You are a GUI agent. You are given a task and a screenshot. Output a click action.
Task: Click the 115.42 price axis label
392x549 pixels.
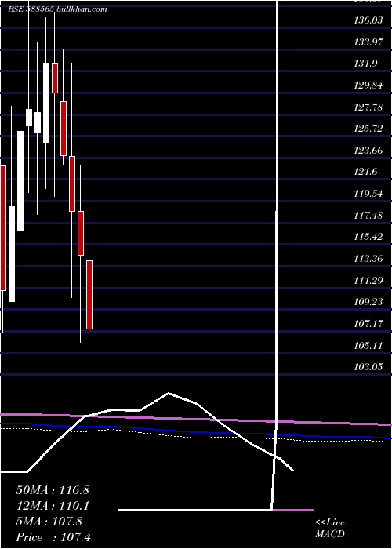coord(368,237)
